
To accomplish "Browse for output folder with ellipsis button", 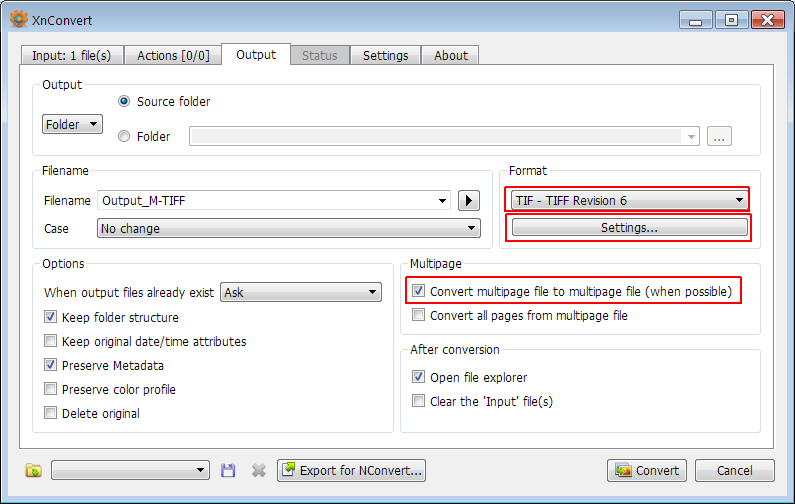I will (x=719, y=136).
